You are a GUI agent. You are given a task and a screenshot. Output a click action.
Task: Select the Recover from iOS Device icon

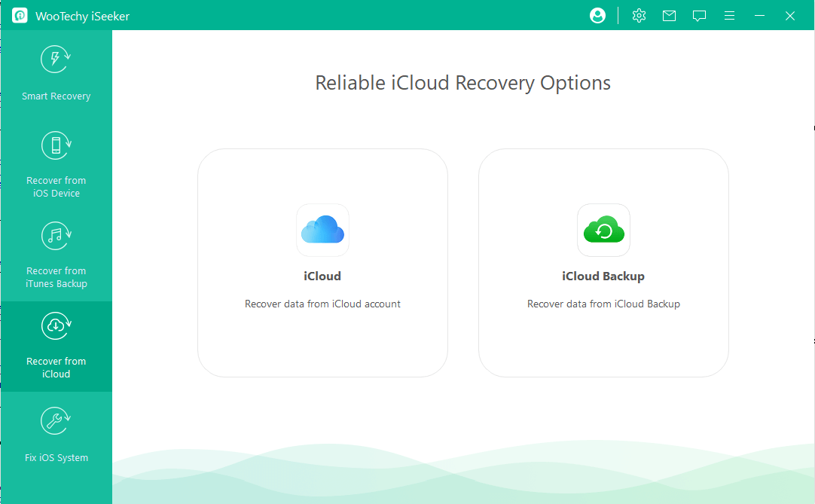[x=56, y=145]
